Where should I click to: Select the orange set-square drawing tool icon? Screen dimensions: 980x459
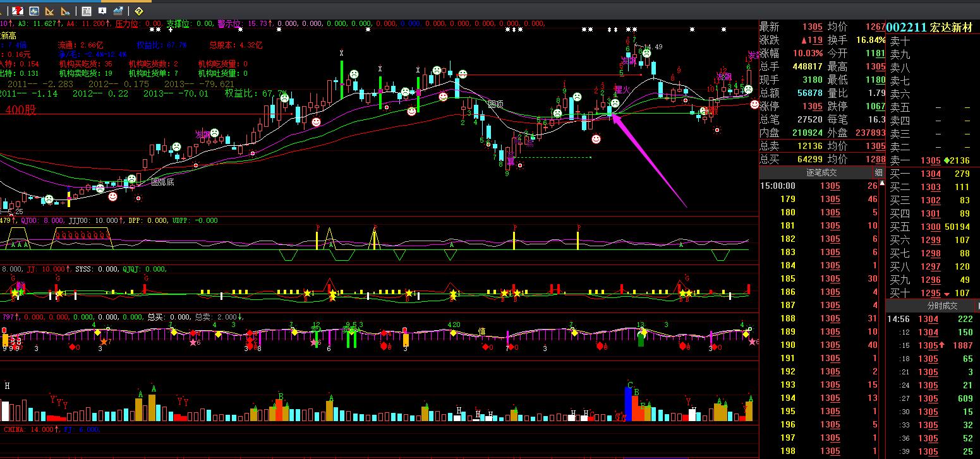49,11
